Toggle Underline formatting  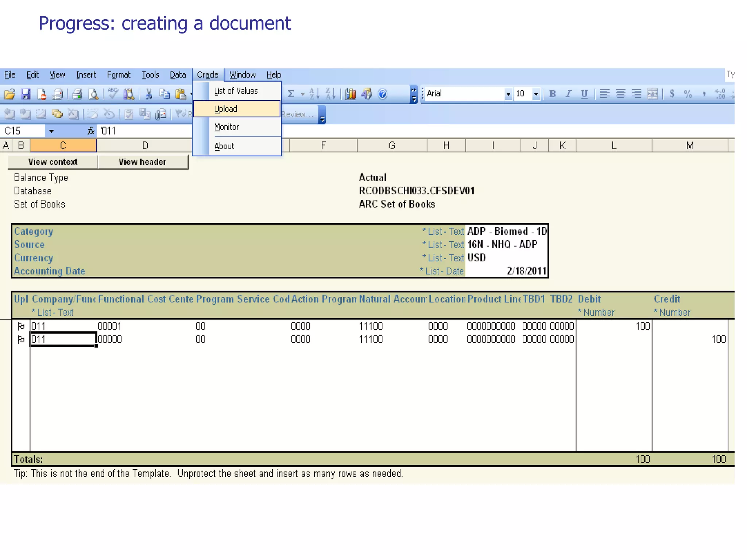[x=584, y=94]
